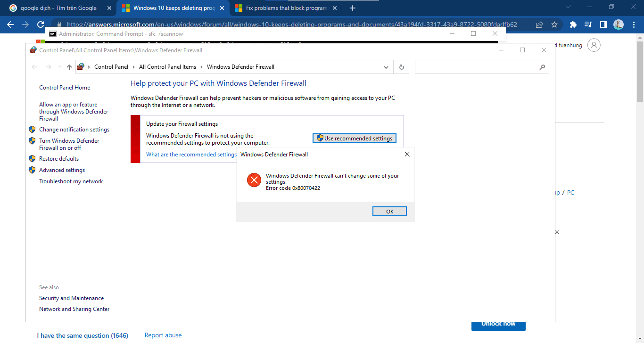Click Chrome forward button
This screenshot has width=644, height=343.
pos(25,24)
